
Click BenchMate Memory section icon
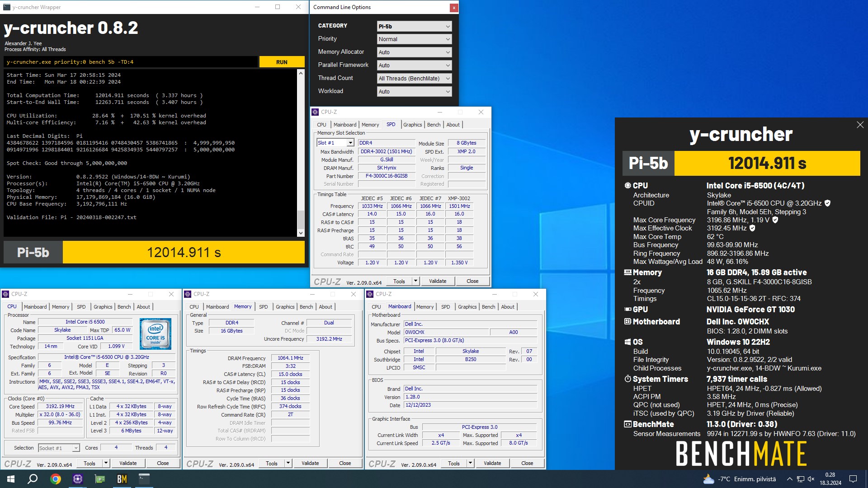tap(627, 272)
